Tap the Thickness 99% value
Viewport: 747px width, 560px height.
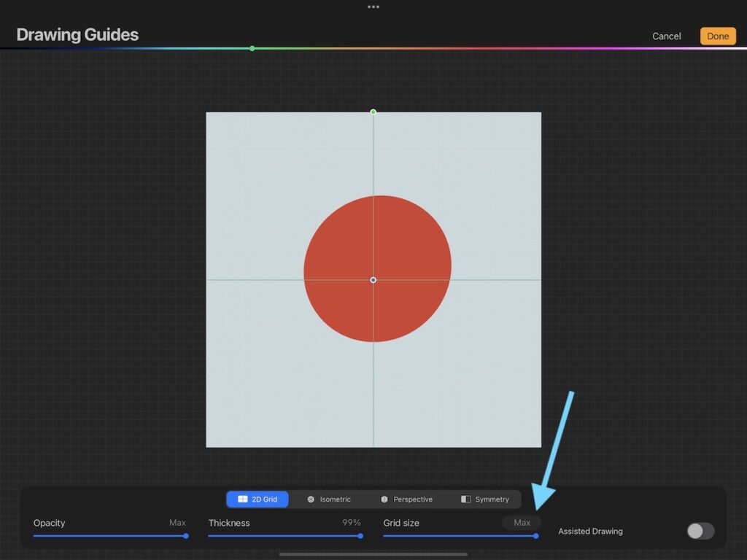[352, 523]
